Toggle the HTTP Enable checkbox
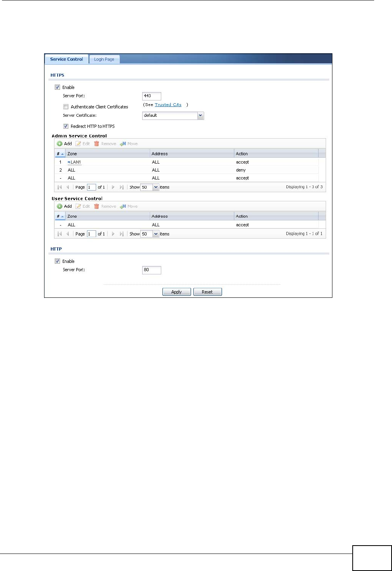Viewport: 392px width, 571px height. coord(57,261)
